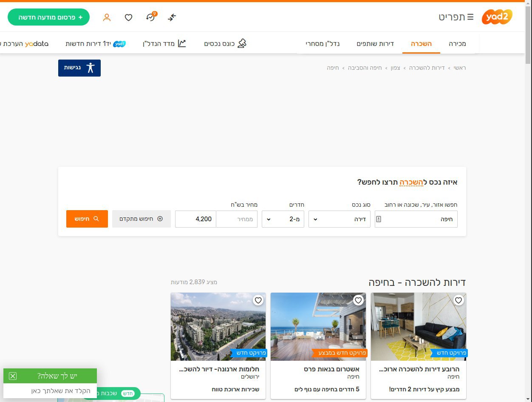Favorite the הרובע דירות להשכרה listing heart

[x=458, y=300]
